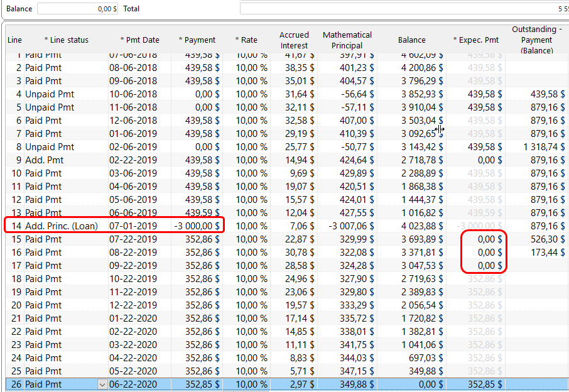Click the Mathematical Principal column header
This screenshot has width=569, height=392.
[347, 40]
